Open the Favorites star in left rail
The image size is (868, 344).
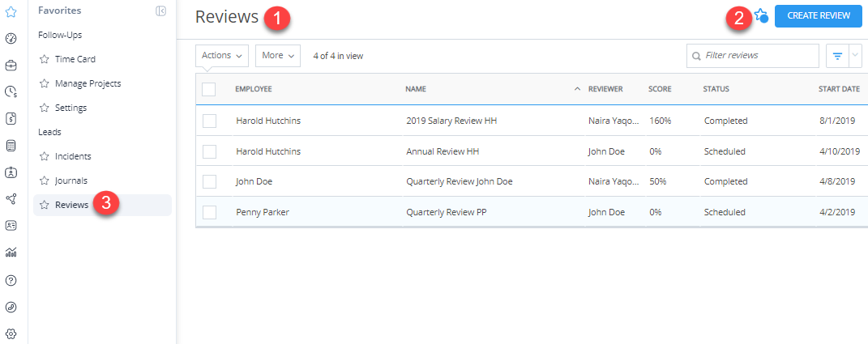click(11, 11)
